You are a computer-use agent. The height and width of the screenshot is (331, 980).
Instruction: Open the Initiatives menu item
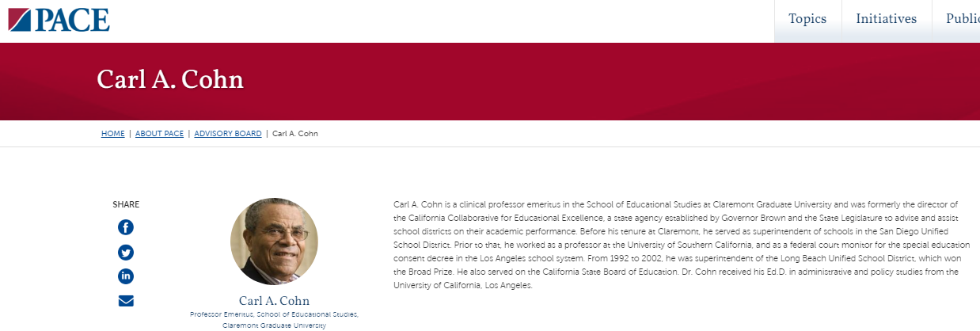[x=886, y=19]
